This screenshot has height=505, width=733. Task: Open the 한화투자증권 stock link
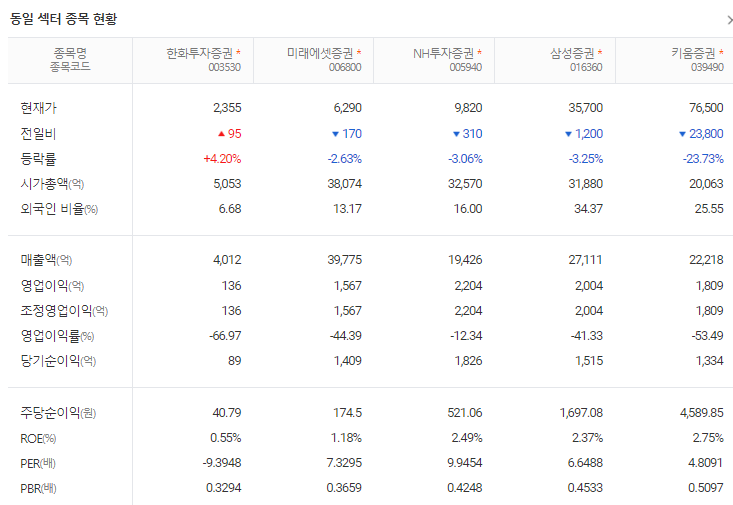tap(199, 53)
